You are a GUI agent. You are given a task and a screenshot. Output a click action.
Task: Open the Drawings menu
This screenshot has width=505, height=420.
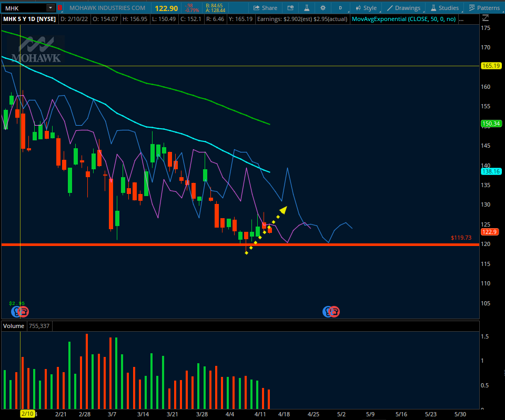tap(404, 8)
